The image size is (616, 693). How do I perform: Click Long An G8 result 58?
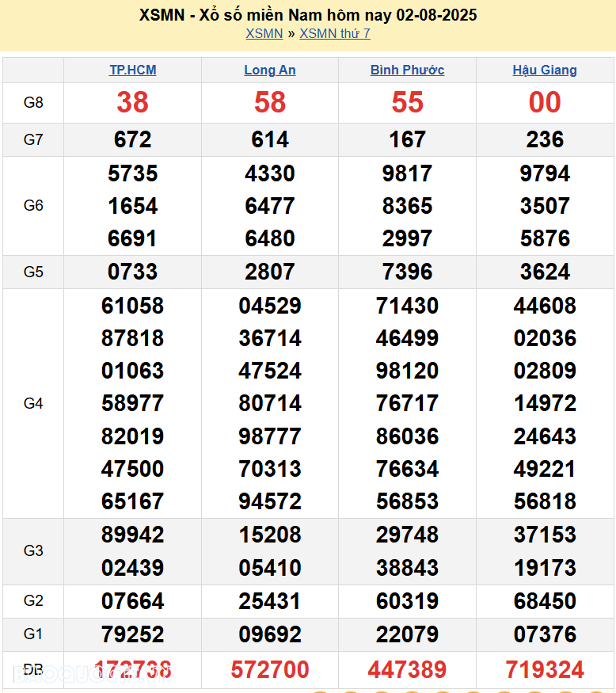[270, 102]
